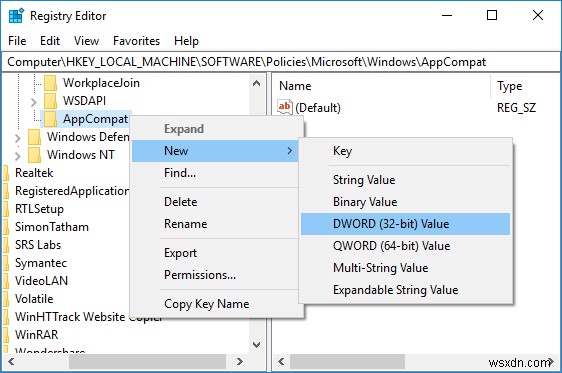This screenshot has height=373, width=562.
Task: Select String Value from the submenu
Action: click(405, 180)
